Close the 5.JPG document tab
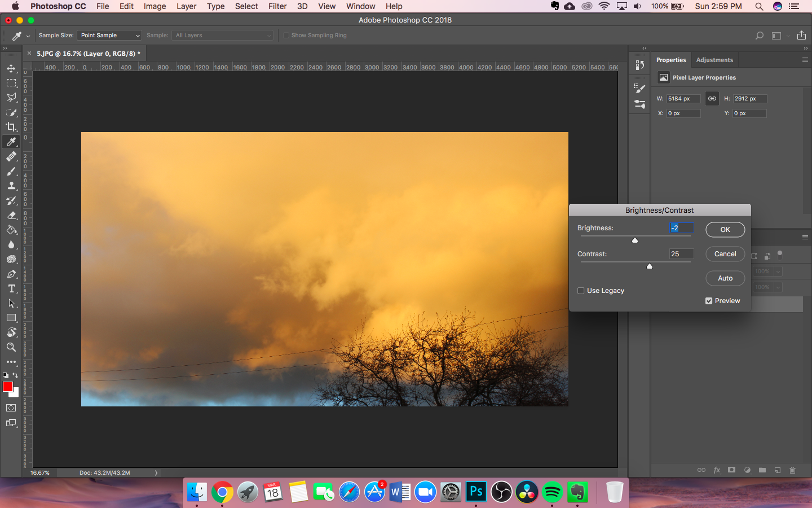812x508 pixels. [x=29, y=54]
